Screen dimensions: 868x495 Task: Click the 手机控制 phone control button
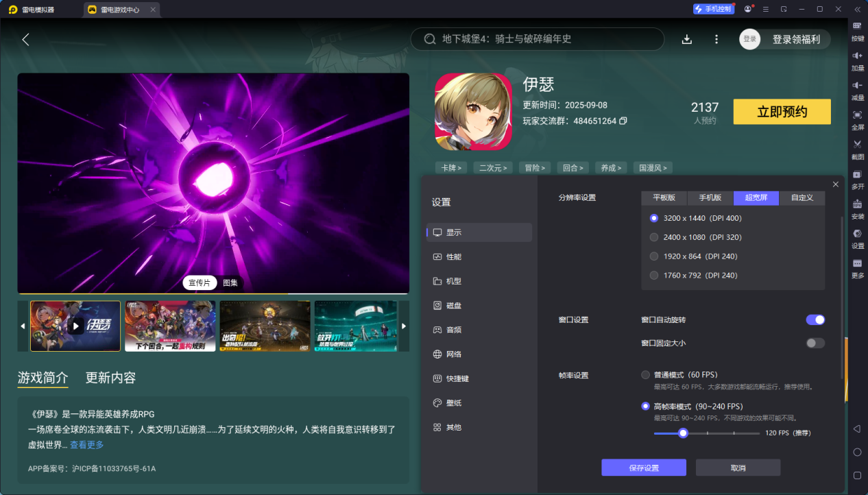click(713, 9)
